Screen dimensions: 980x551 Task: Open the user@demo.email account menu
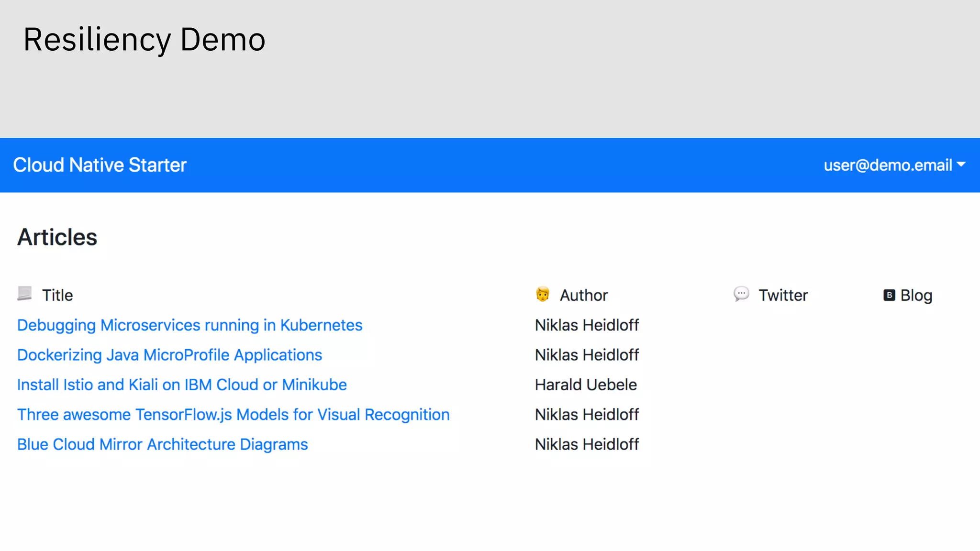(x=888, y=165)
